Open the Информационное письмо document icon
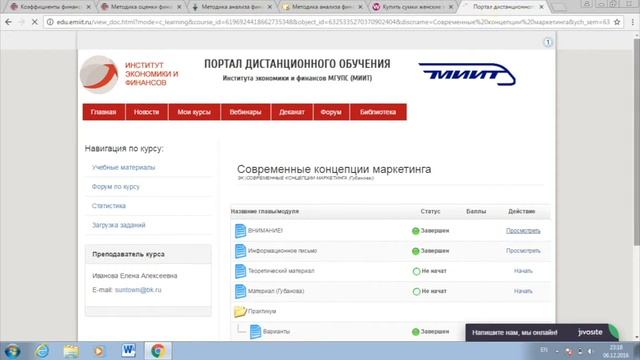Viewport: 640px width, 360px height. coord(240,251)
